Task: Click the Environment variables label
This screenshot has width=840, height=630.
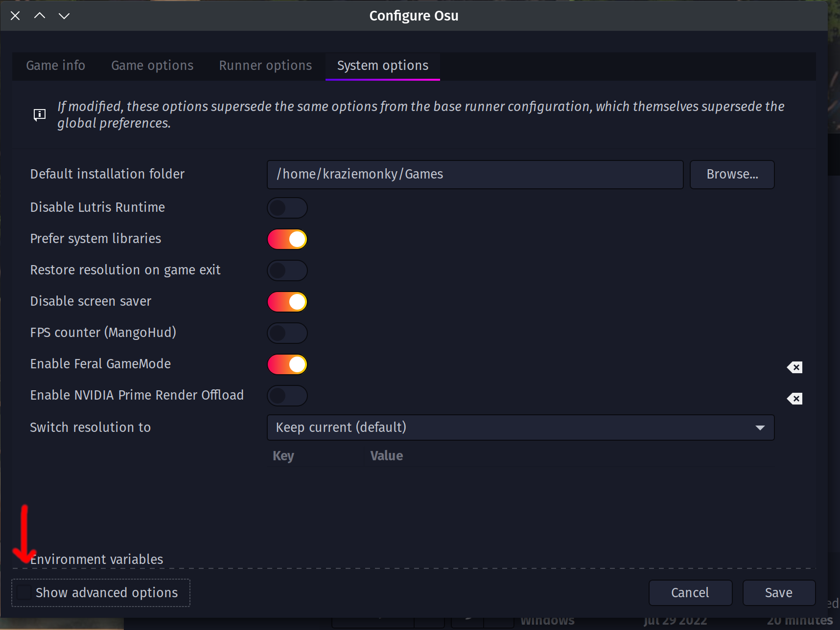Action: 96,559
